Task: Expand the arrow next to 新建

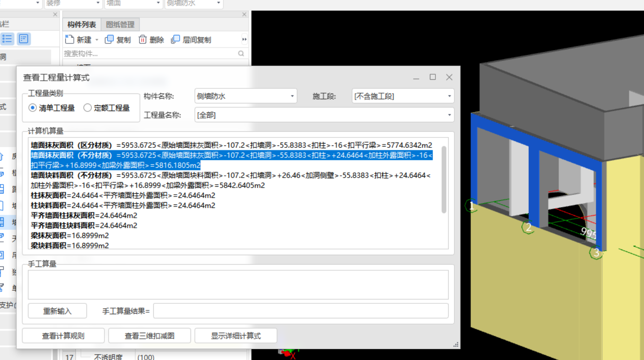Action: pos(97,40)
